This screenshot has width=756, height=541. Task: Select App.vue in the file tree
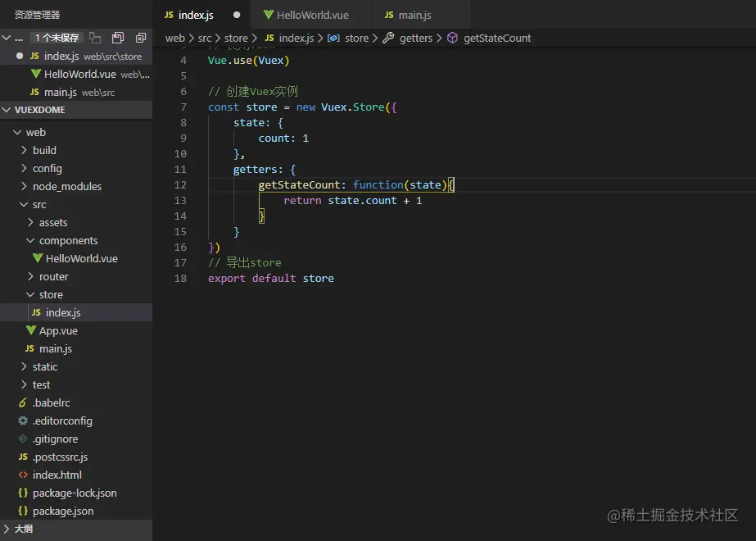pos(76,330)
